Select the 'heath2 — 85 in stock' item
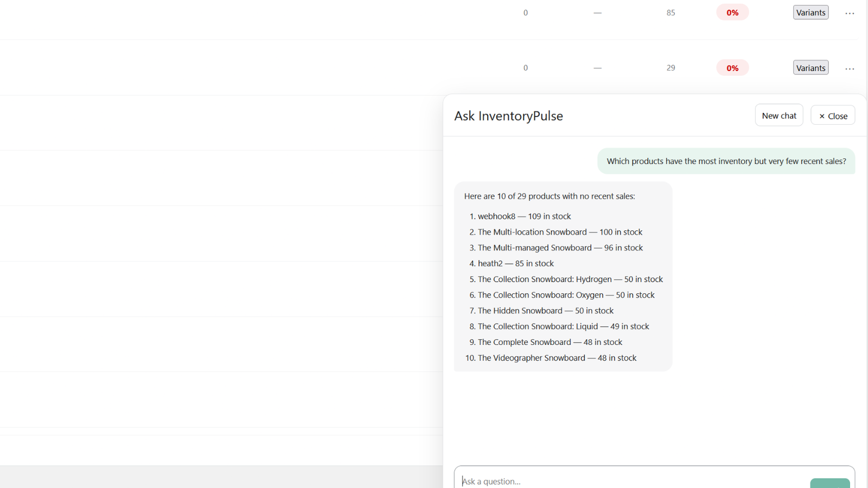This screenshot has width=868, height=488. [x=516, y=264]
